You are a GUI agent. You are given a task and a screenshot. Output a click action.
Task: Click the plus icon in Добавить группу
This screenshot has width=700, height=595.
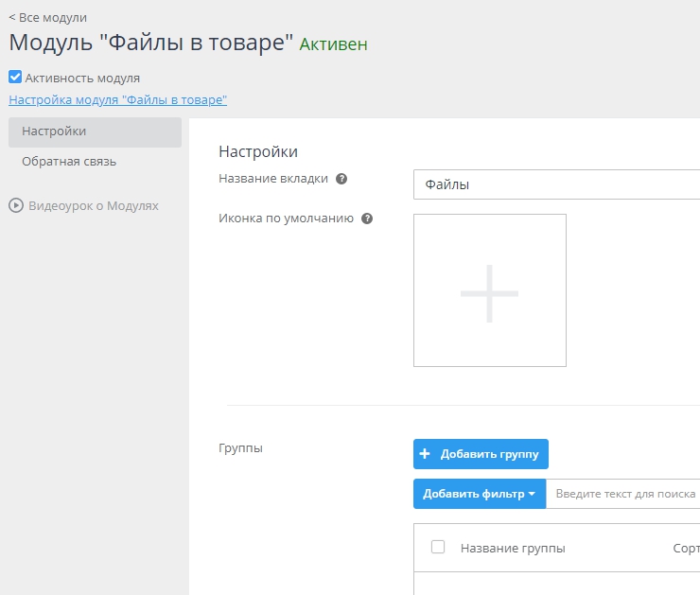click(x=426, y=454)
